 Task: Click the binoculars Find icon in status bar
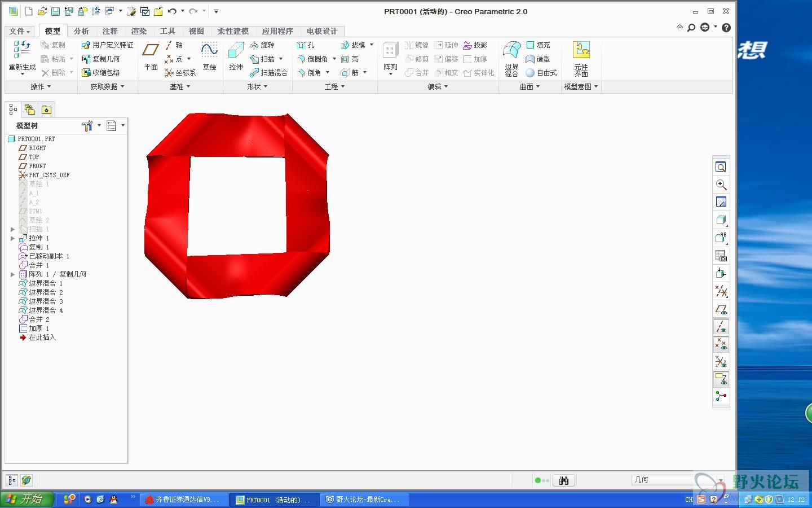[x=563, y=480]
